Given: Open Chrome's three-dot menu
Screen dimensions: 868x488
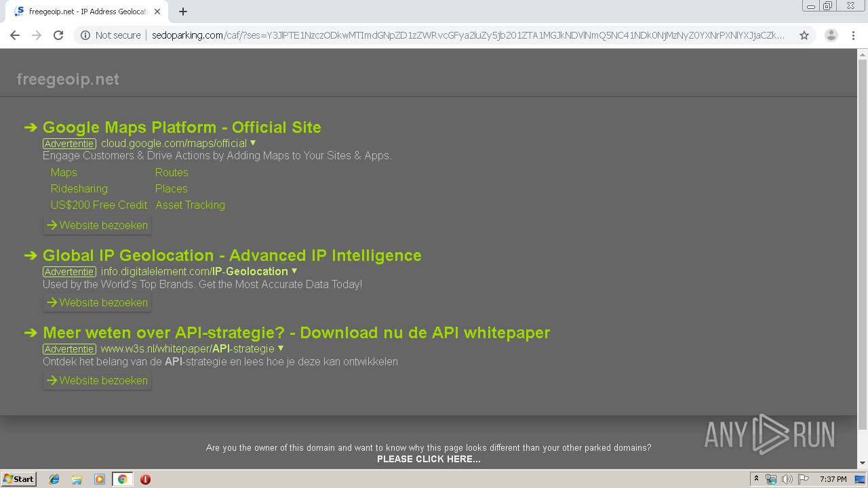Looking at the screenshot, I should pos(853,35).
